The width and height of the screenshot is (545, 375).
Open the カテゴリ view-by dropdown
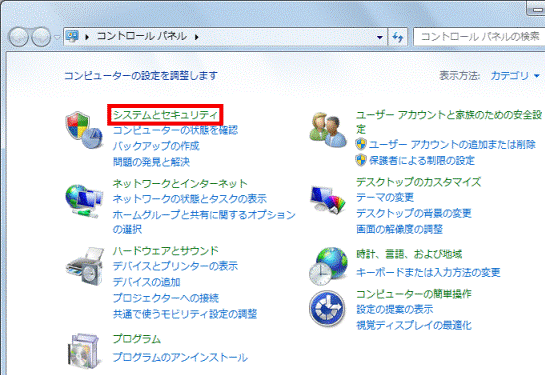click(515, 75)
